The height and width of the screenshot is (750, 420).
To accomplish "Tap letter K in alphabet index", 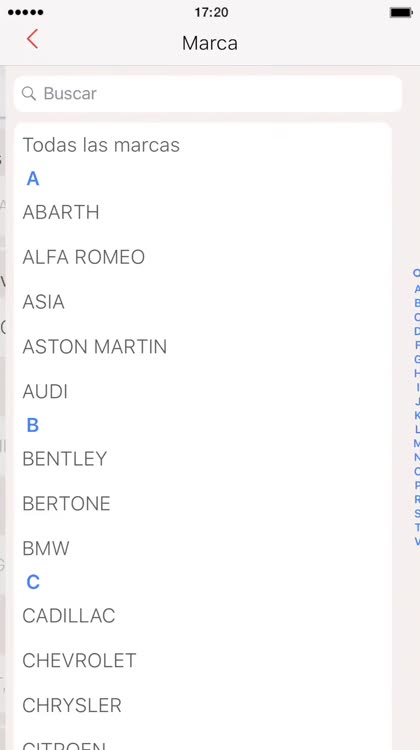I will click(417, 415).
